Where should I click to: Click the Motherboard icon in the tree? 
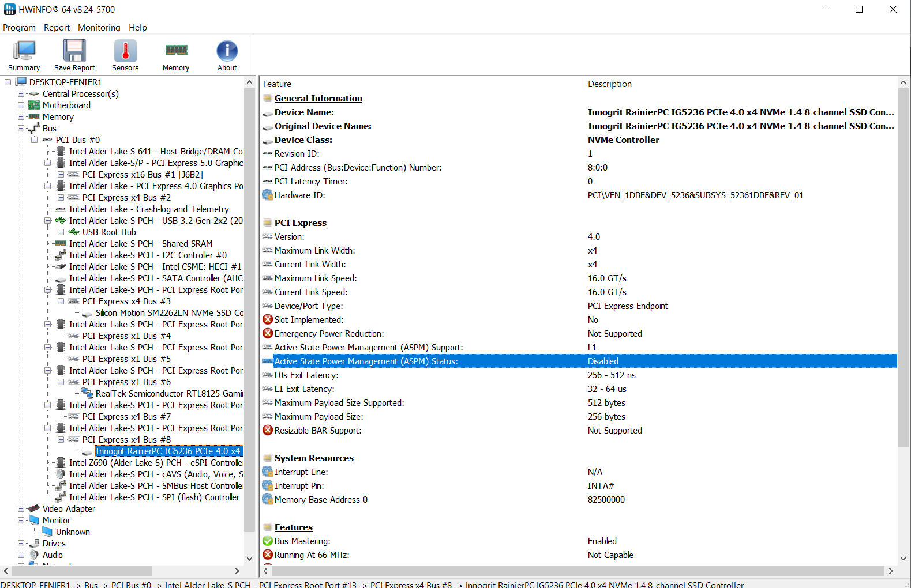(34, 105)
